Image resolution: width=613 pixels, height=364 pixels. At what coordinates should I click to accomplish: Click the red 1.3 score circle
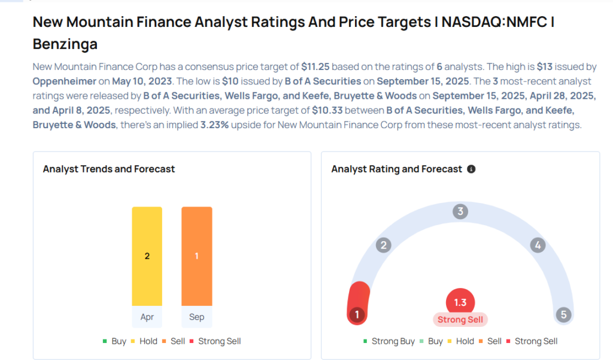pos(460,302)
